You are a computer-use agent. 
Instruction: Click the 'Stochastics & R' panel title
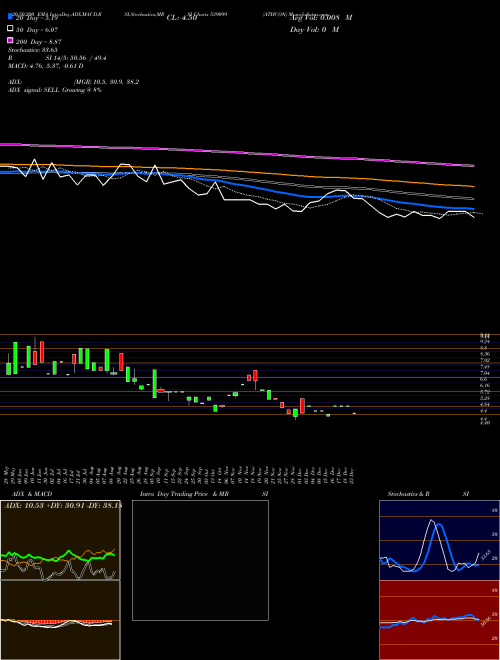click(409, 494)
